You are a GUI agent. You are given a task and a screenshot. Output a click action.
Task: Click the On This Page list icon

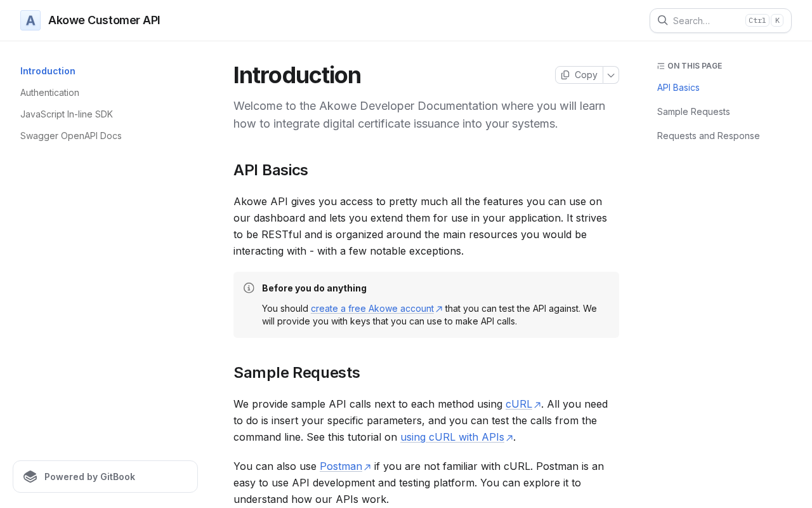point(661,66)
